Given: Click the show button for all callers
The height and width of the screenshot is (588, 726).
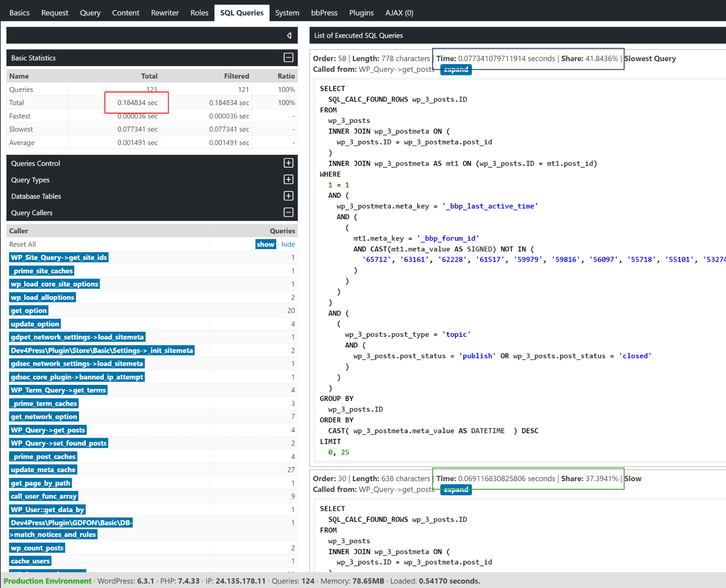Looking at the screenshot, I should [x=266, y=244].
